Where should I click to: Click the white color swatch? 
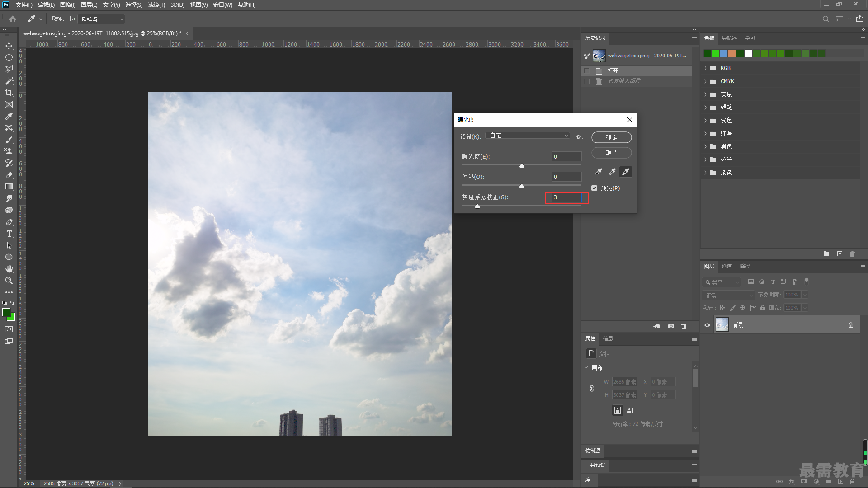point(748,53)
